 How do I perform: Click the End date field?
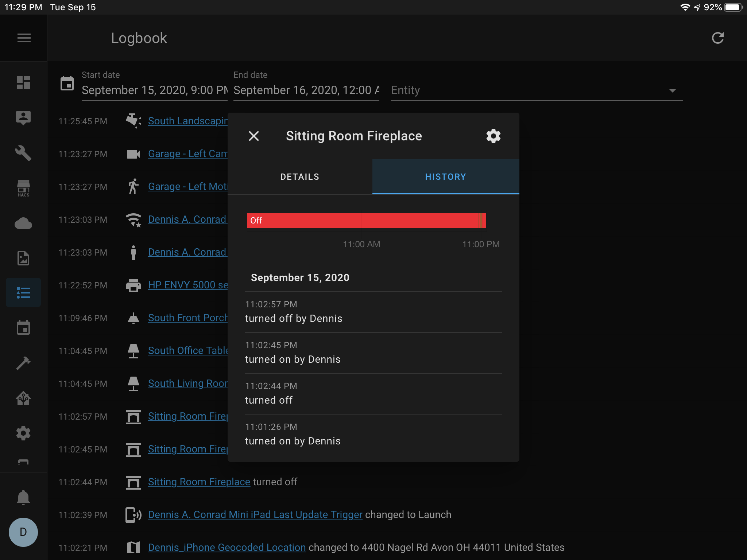306,90
